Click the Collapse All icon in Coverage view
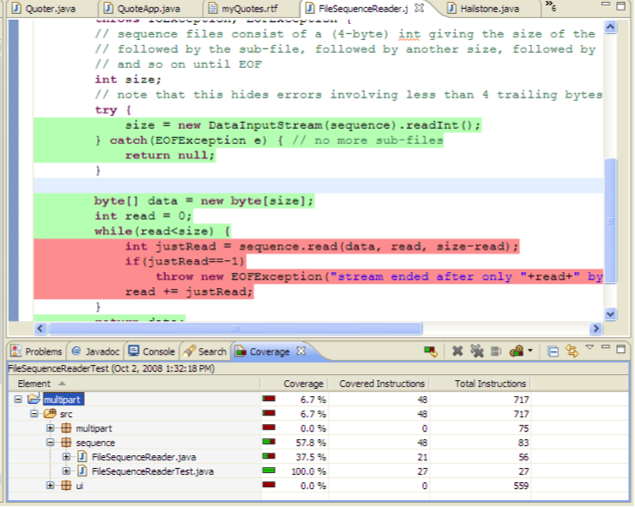Viewport: 635px width, 507px height. [x=553, y=351]
